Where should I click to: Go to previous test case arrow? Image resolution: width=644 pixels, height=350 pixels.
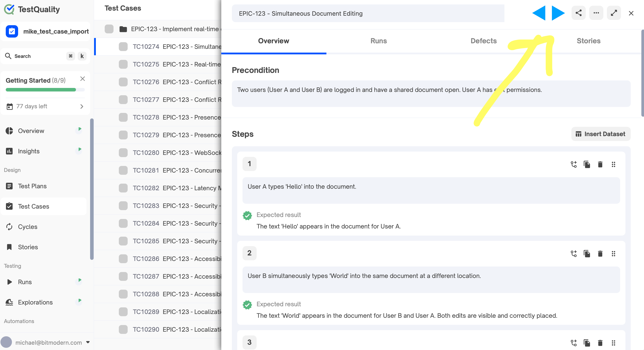pos(539,13)
